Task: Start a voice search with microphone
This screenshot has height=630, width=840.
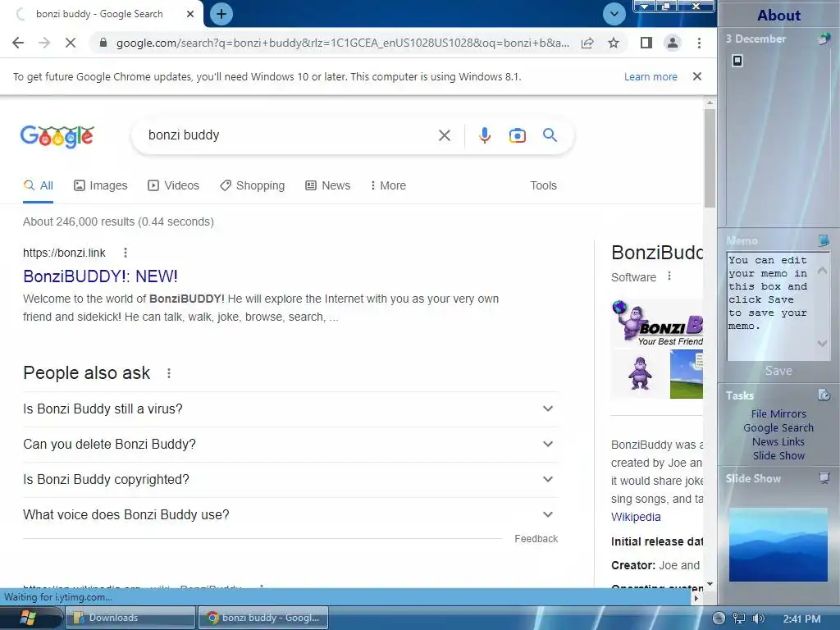Action: pyautogui.click(x=484, y=135)
